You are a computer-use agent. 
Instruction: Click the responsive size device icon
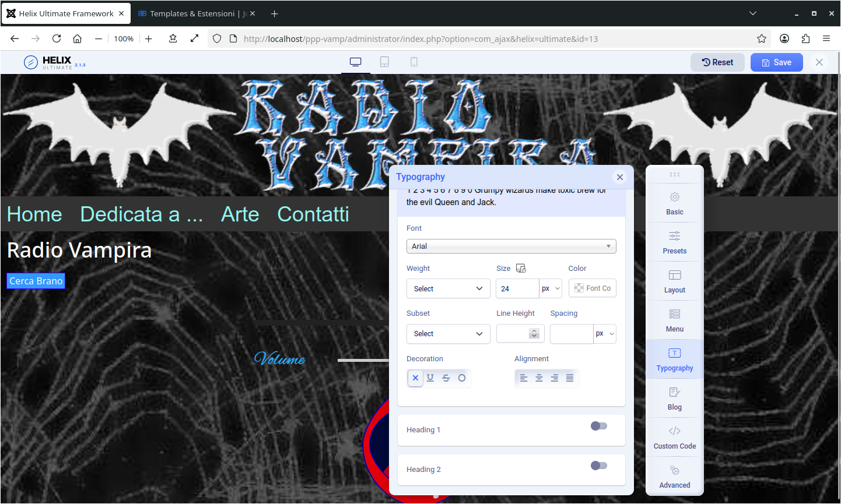(x=521, y=268)
